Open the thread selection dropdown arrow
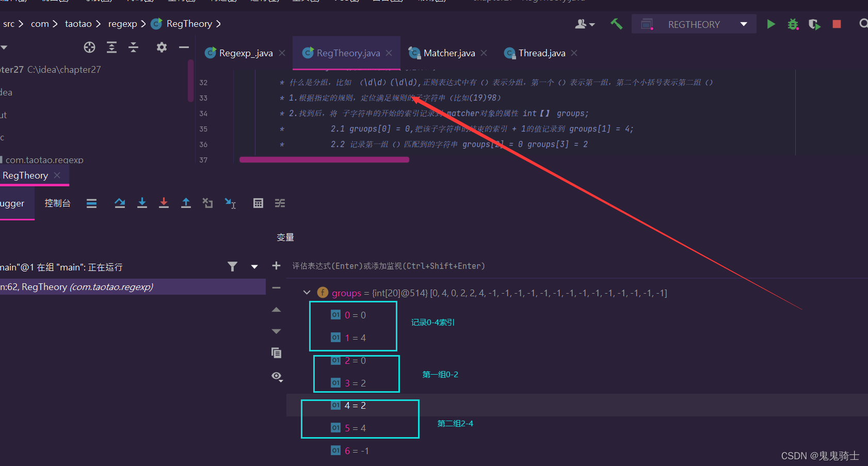Viewport: 868px width, 466px height. point(254,267)
